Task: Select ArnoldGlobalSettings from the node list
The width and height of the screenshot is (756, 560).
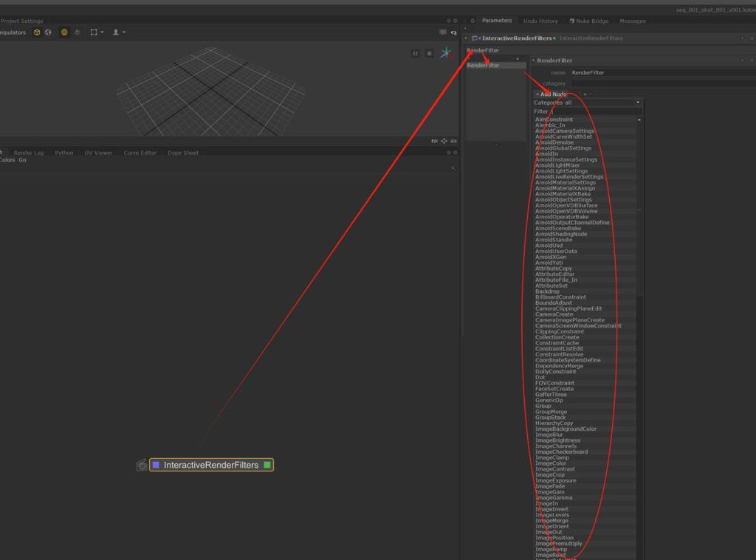Action: point(563,148)
